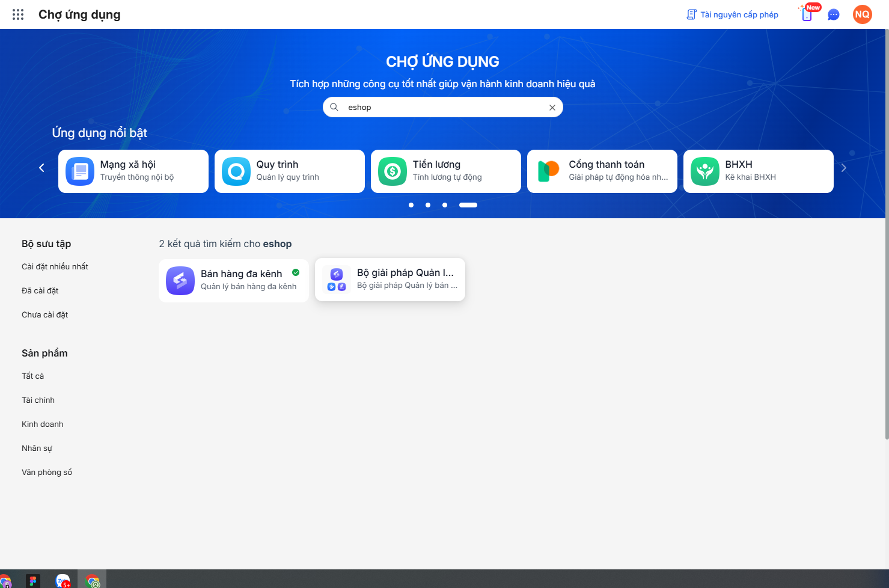Screen dimensions: 889x588
Task: Clear the eshop search text
Action: point(552,108)
